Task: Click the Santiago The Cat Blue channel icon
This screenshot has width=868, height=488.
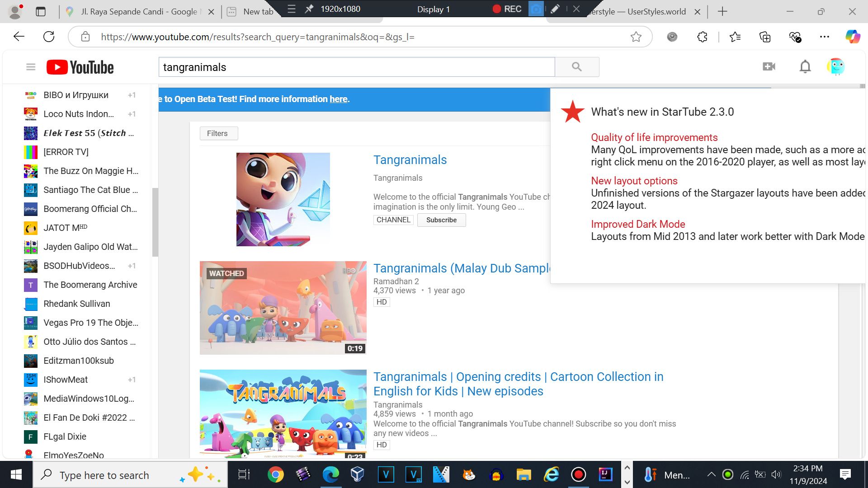Action: (31, 190)
